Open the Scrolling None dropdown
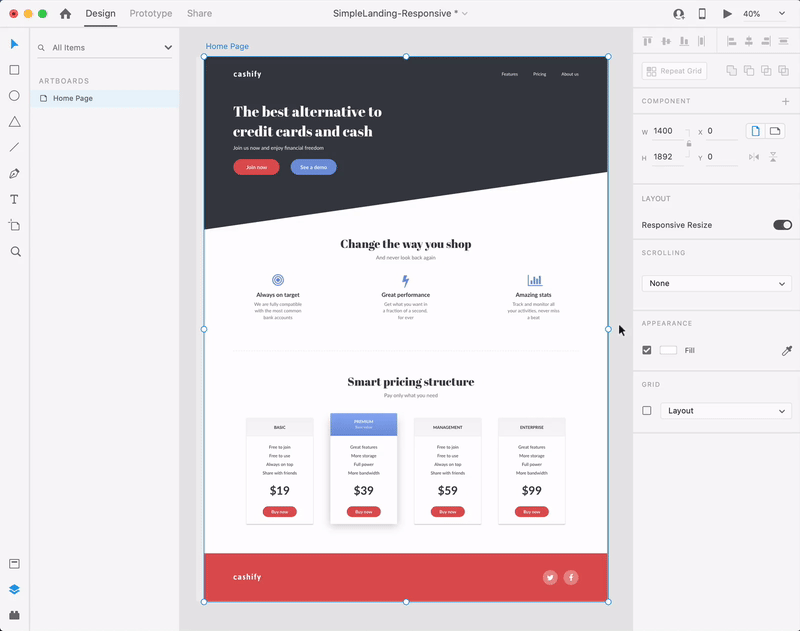 717,283
